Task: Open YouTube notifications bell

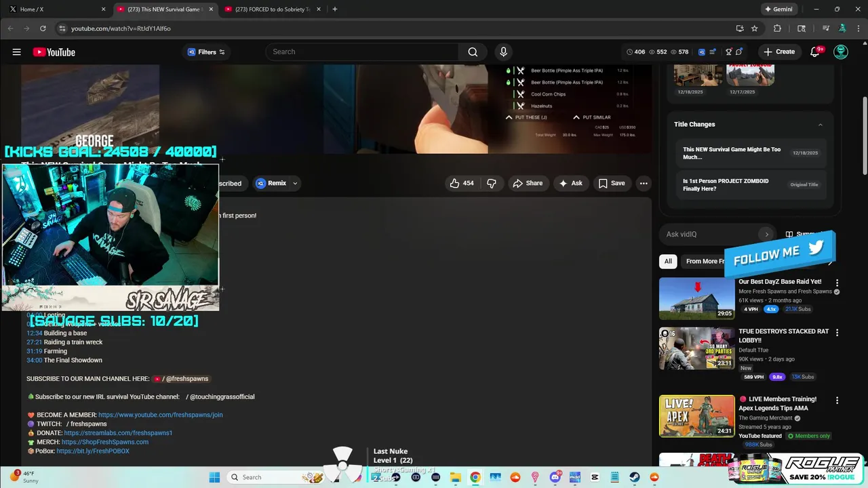Action: 815,52
